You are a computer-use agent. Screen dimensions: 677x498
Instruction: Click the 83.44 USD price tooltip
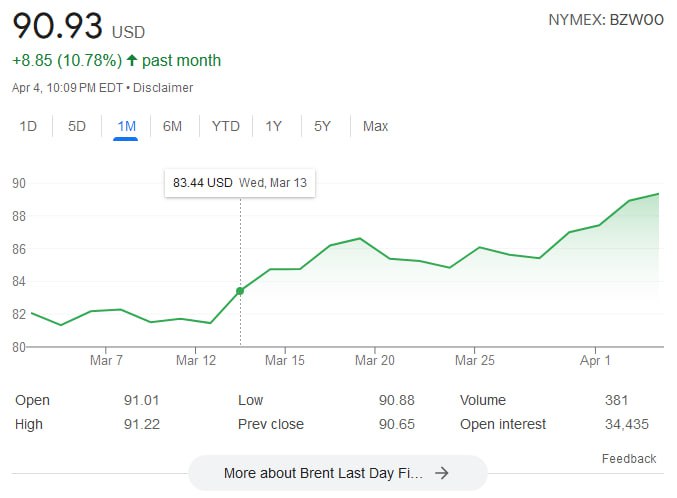[x=240, y=183]
